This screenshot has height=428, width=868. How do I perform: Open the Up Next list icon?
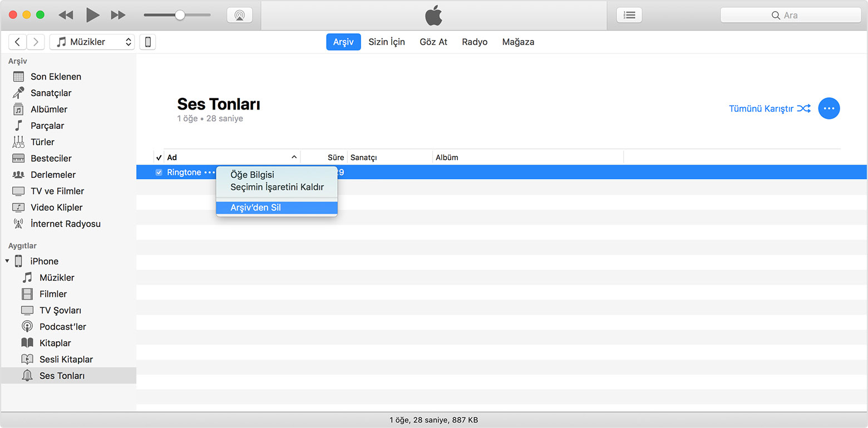point(629,15)
